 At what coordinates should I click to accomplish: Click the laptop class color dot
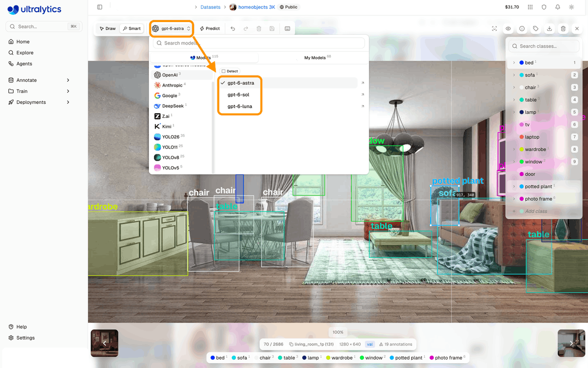pyautogui.click(x=521, y=137)
